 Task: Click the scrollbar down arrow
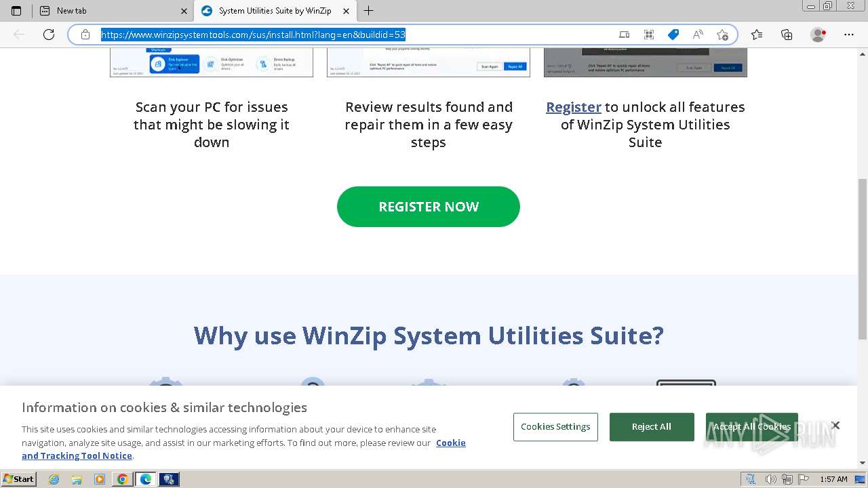[x=863, y=464]
